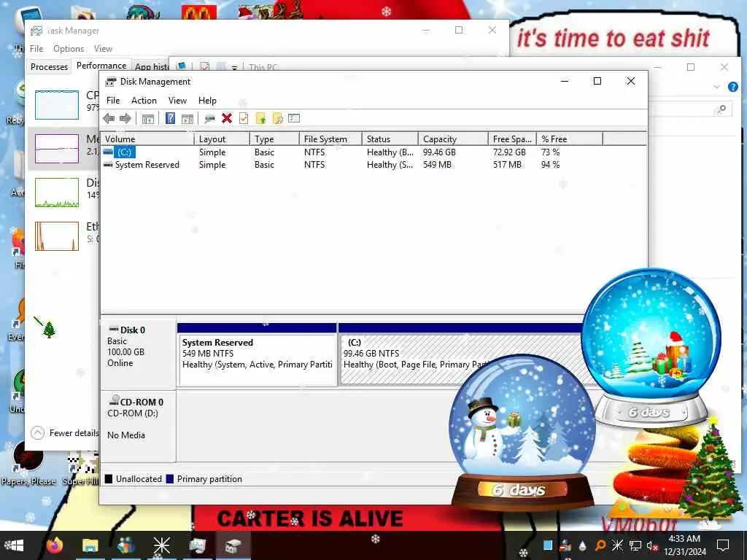Open Help via the blue question-mark toolbar icon
Screen dimensions: 747x560
tap(170, 119)
